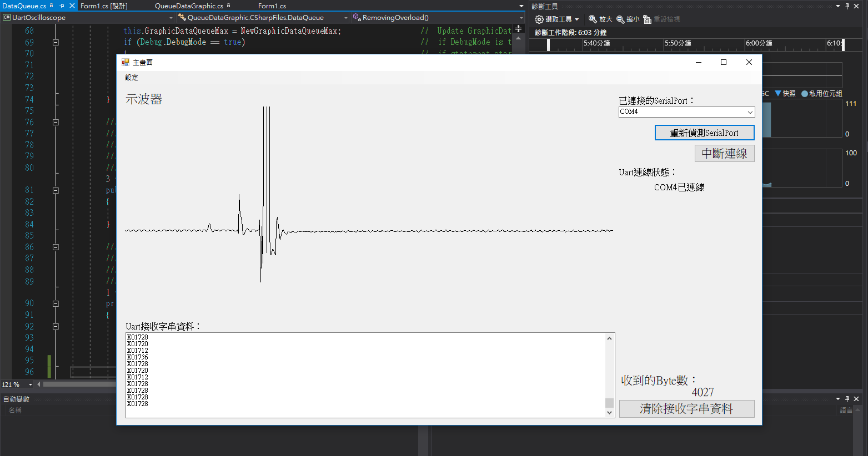Close the 自動變數 bottom panel
This screenshot has height=456, width=868.
tap(856, 399)
